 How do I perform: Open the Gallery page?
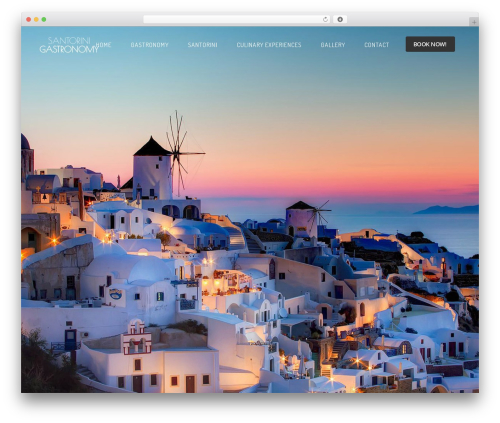pyautogui.click(x=333, y=45)
